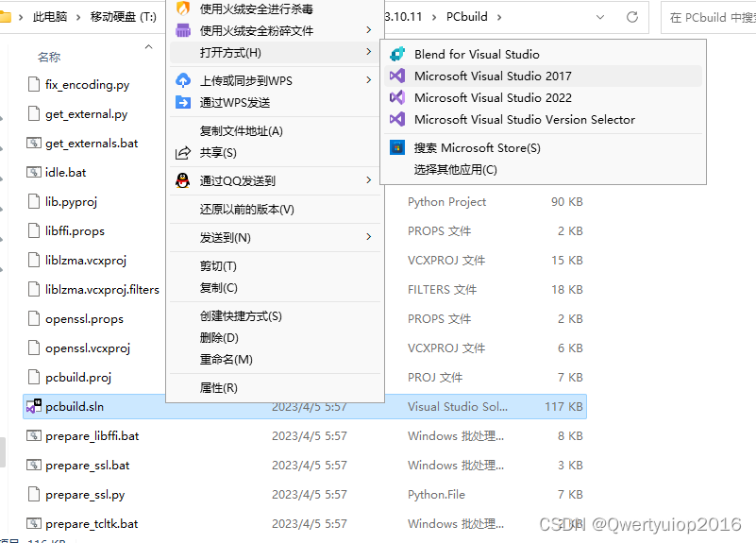
Task: Click PCbuild breadcrumb segment
Action: point(466,17)
